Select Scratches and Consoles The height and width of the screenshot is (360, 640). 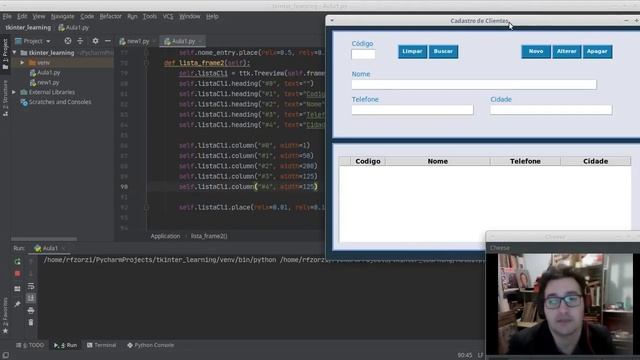(x=56, y=102)
